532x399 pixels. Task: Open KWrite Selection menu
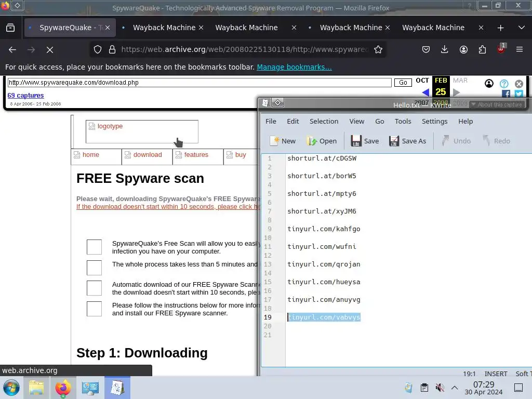[324, 121]
